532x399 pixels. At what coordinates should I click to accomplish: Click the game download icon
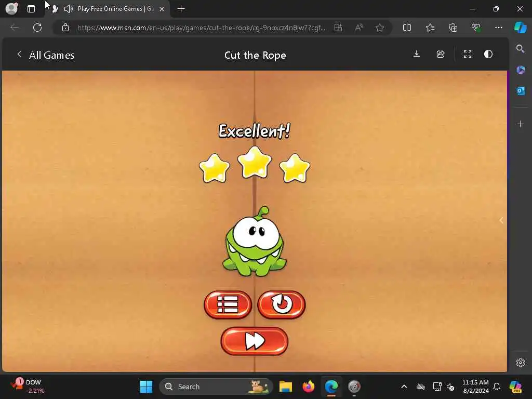click(417, 54)
